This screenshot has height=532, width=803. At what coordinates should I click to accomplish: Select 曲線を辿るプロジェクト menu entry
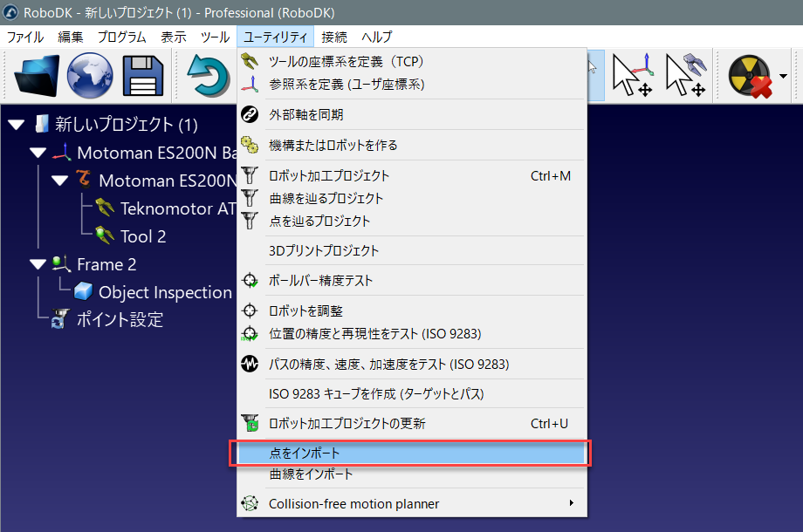412,199
